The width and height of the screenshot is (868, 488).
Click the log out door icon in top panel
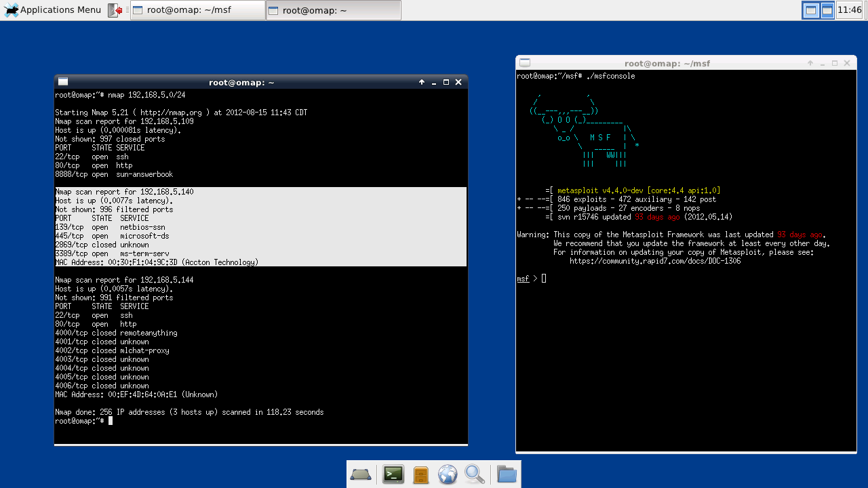coord(116,10)
